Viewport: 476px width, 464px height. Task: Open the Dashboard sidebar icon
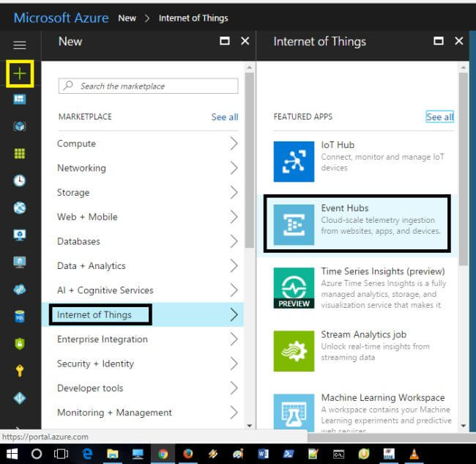click(20, 99)
